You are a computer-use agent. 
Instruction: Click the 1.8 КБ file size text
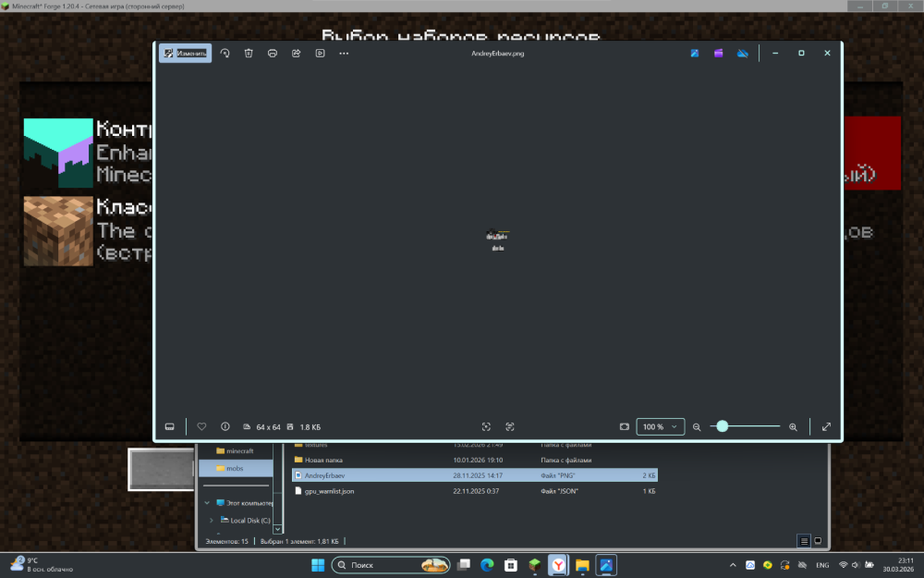point(310,427)
